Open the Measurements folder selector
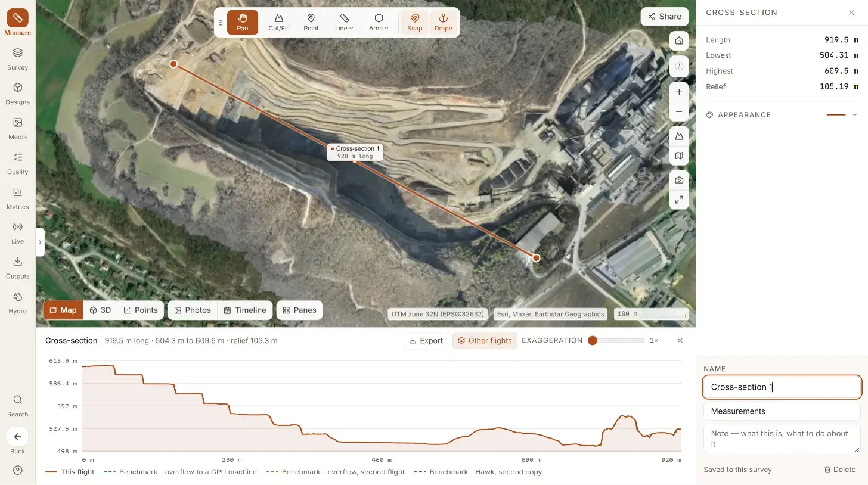The image size is (868, 485). pos(782,411)
